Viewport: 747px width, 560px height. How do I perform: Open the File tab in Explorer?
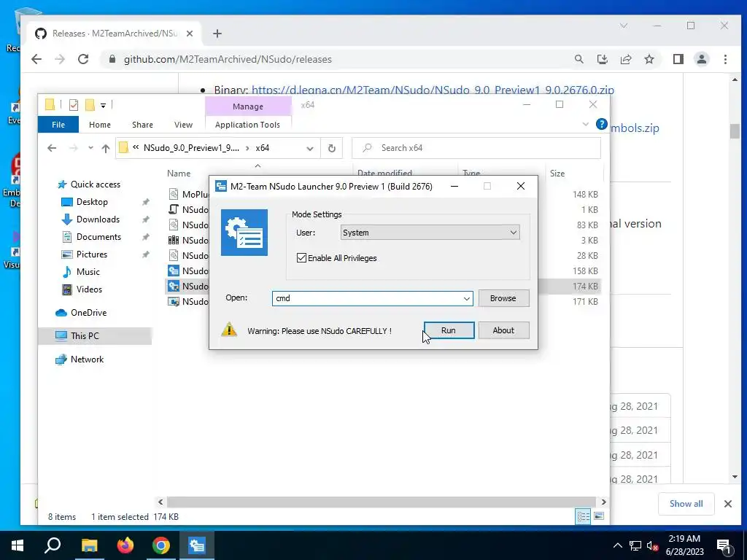pyautogui.click(x=58, y=125)
